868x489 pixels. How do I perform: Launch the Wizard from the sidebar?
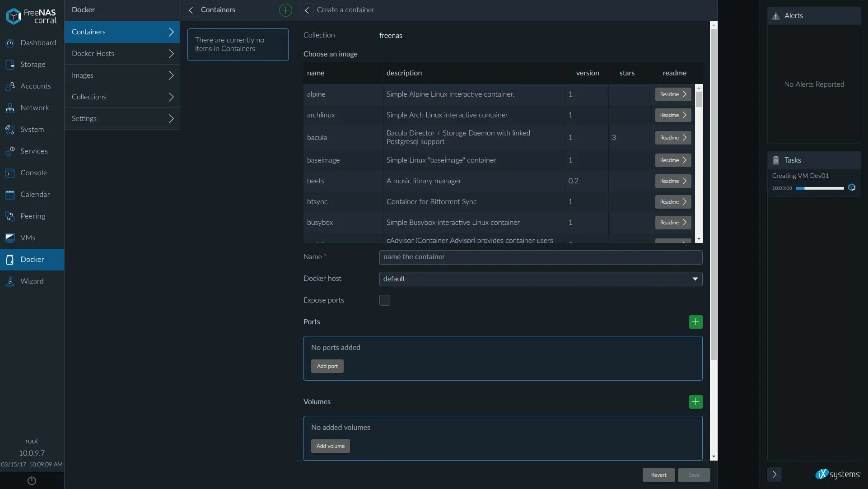point(32,281)
